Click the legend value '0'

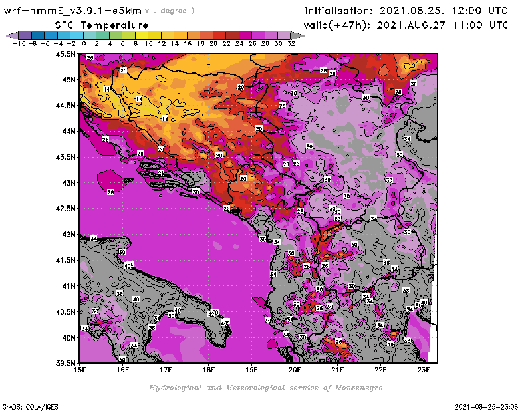coord(84,43)
